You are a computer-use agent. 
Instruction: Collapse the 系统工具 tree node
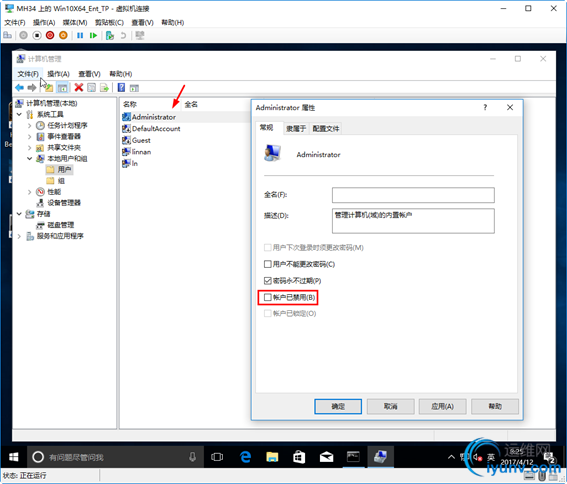pyautogui.click(x=20, y=114)
